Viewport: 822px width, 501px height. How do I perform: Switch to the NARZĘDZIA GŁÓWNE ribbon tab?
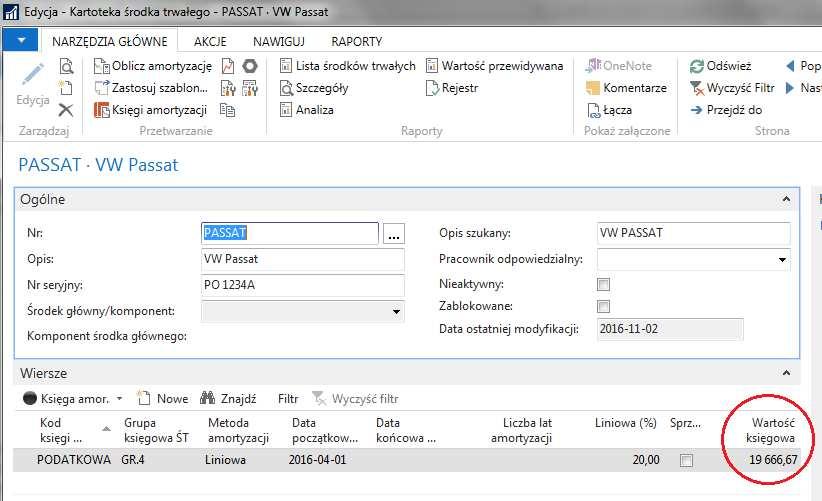(x=110, y=41)
